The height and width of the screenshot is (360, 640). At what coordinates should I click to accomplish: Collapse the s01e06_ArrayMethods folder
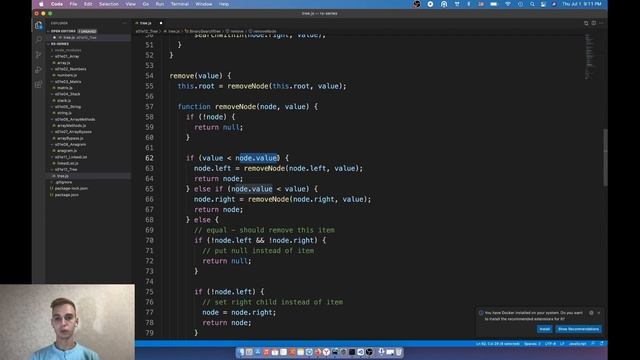(75, 119)
